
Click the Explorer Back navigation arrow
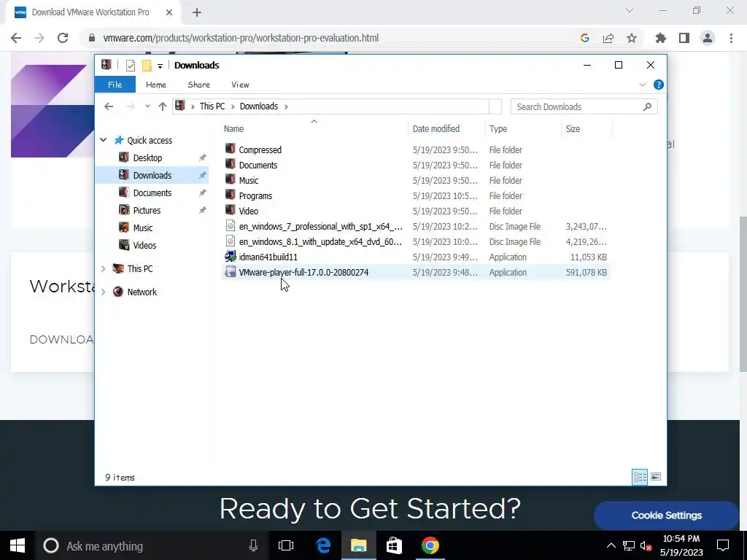click(109, 106)
